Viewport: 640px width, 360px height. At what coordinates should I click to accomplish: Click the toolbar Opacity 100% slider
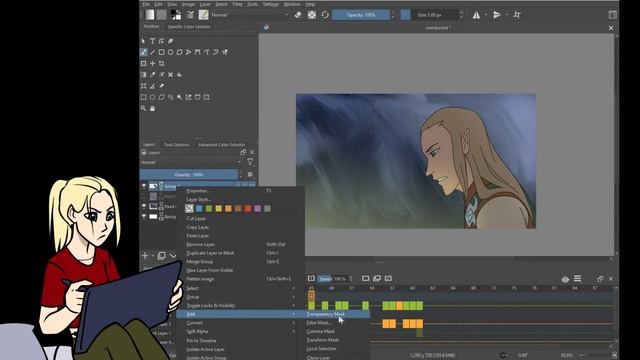coord(361,15)
